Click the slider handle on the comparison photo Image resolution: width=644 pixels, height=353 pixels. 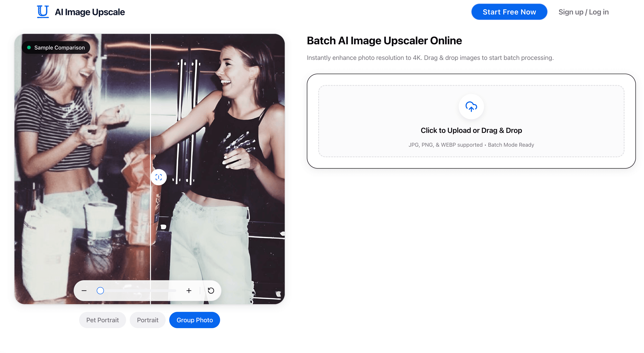point(100,290)
